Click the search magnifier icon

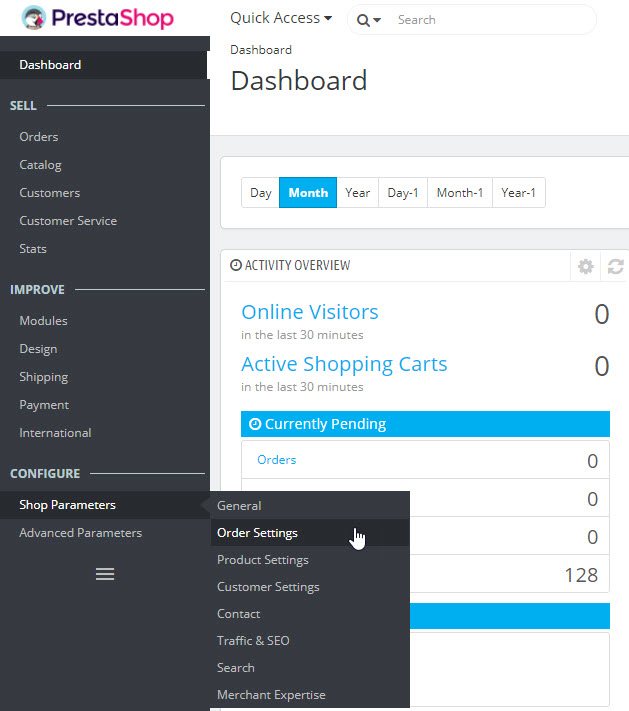pos(363,20)
